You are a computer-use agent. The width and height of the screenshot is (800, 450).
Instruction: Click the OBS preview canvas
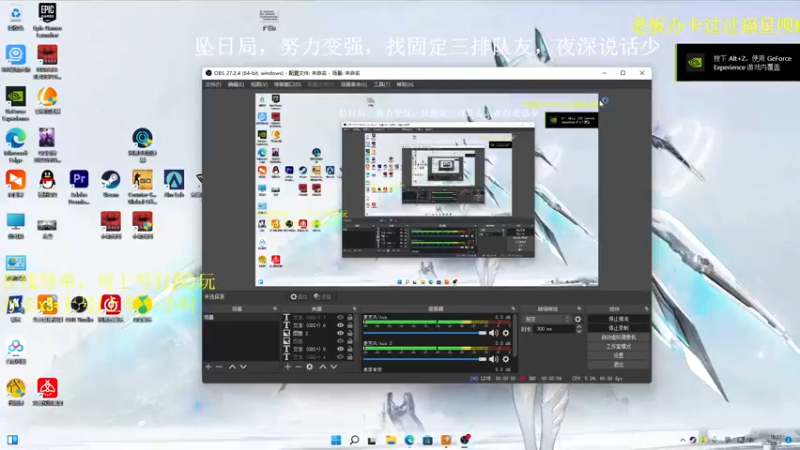point(427,189)
